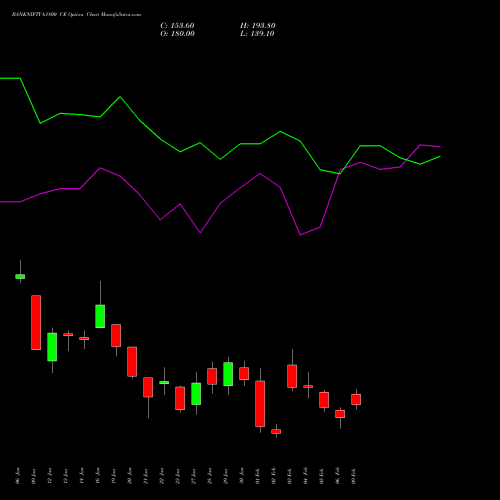Click the 27 Jan date label
500x500 pixels.
pos(194,476)
